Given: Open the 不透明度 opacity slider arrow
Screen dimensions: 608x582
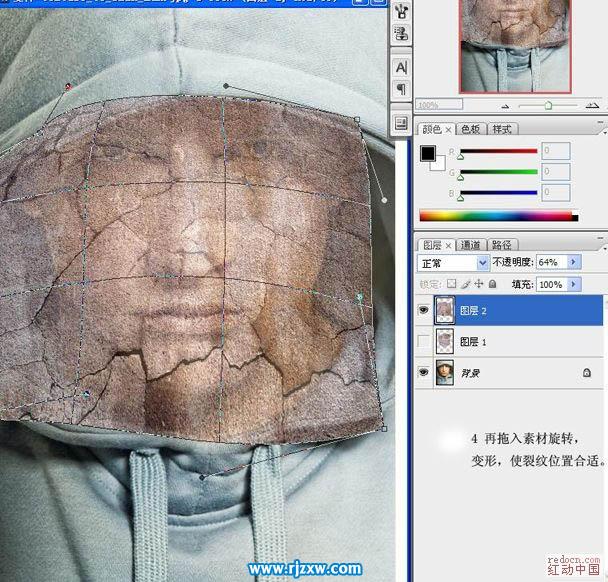Looking at the screenshot, I should 574,263.
